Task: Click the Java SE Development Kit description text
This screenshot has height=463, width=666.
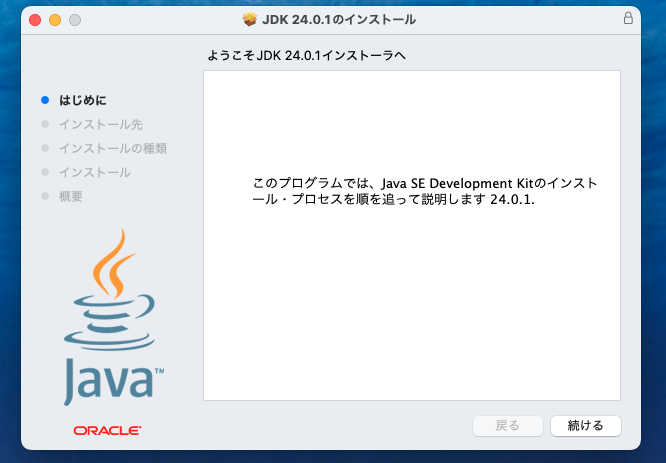Action: (425, 191)
